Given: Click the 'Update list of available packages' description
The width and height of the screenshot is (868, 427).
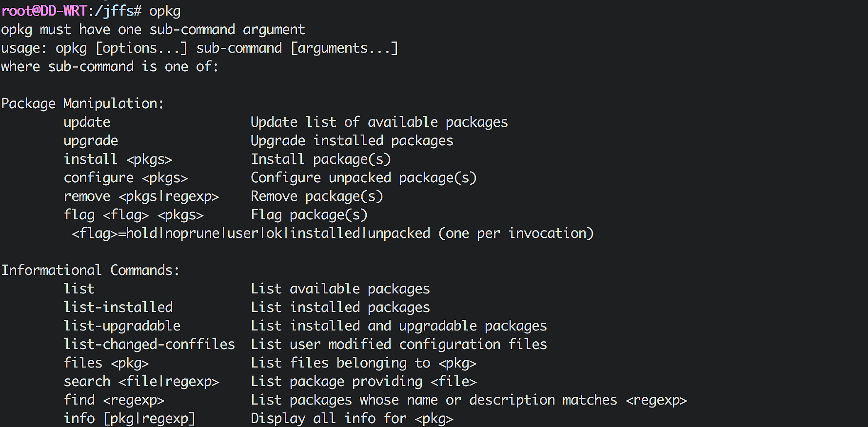Looking at the screenshot, I should pos(379,122).
